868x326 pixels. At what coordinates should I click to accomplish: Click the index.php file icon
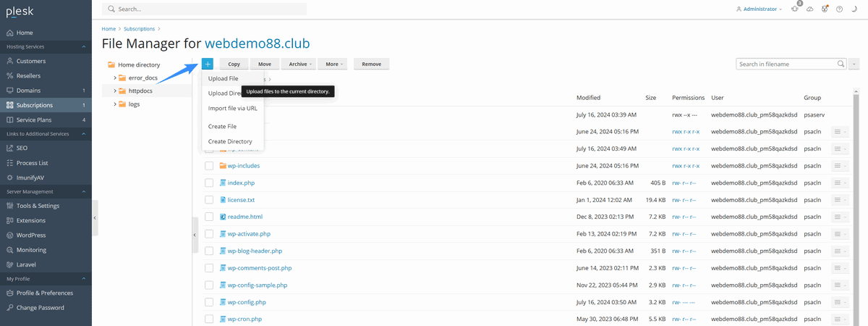pos(223,183)
